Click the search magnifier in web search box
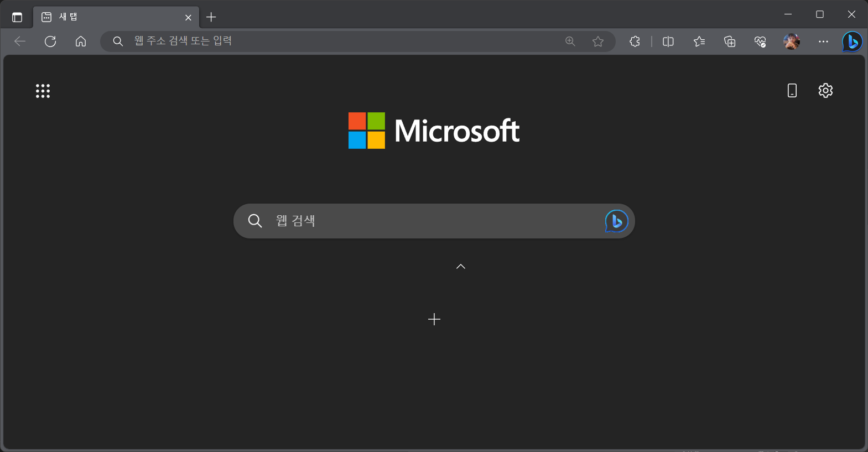The height and width of the screenshot is (452, 868). [255, 221]
